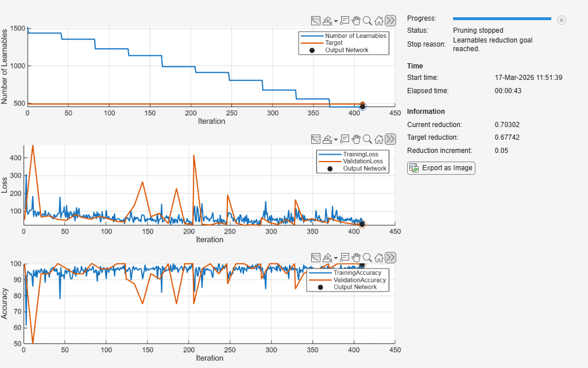This screenshot has width=588, height=368.
Task: Click export icon above the Loss plot
Action: click(327, 139)
